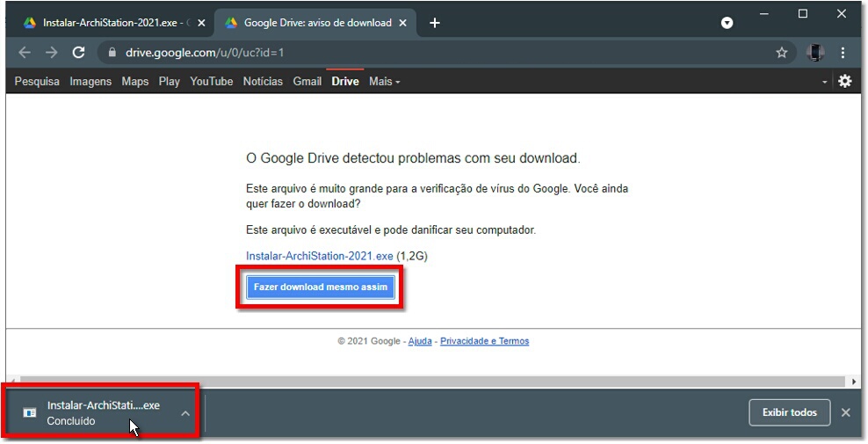Open Google settings gear icon
The image size is (868, 444).
[x=845, y=81]
